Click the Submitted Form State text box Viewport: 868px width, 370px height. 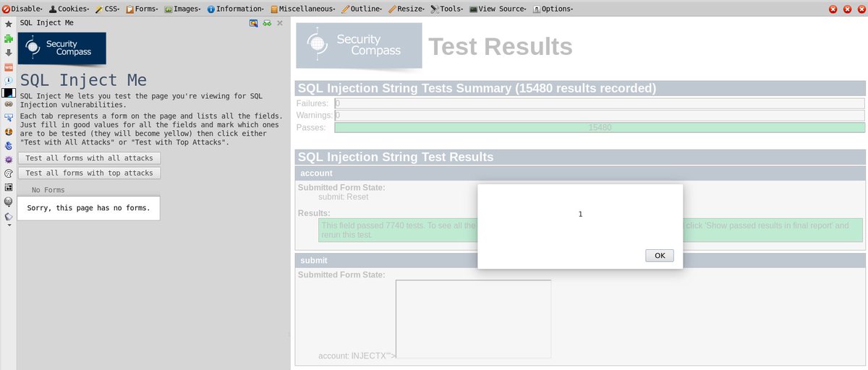[x=473, y=319]
